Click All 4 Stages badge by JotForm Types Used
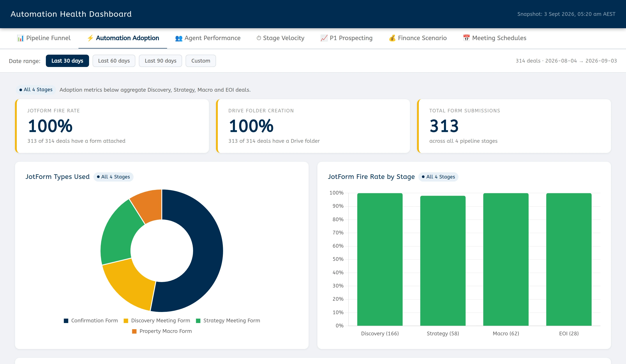Viewport: 626px width, 364px height. tap(114, 177)
